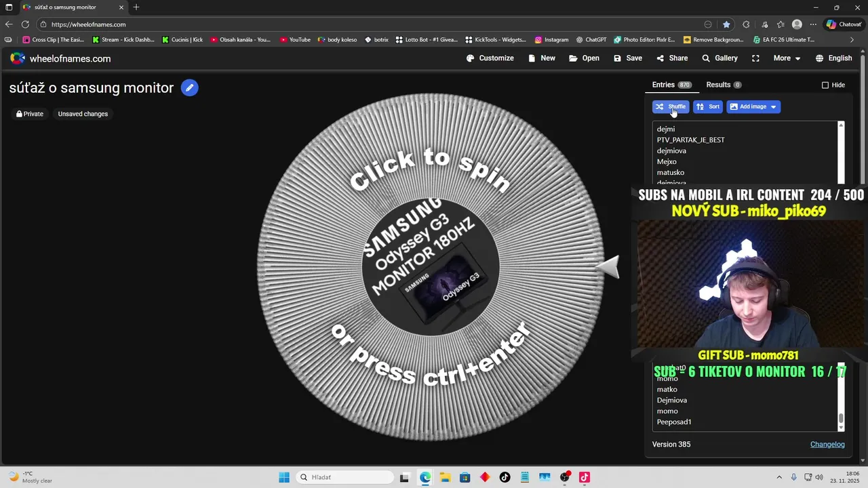Open the Customize palette option
Screen dimensions: 868x488
pos(490,58)
